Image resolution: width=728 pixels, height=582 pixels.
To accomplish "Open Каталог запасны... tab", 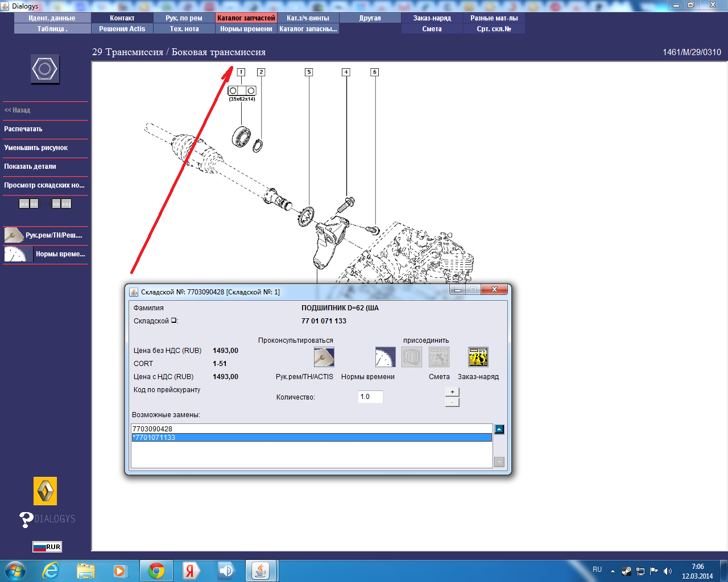I will [x=308, y=29].
